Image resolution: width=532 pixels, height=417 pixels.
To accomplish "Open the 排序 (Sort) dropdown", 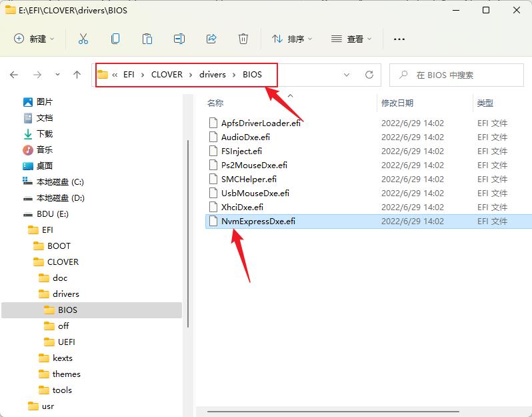I will 293,39.
